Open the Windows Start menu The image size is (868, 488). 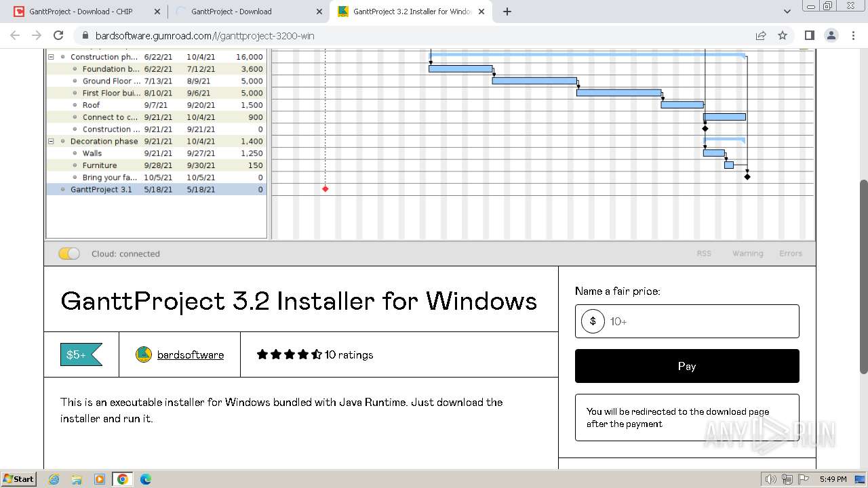18,479
